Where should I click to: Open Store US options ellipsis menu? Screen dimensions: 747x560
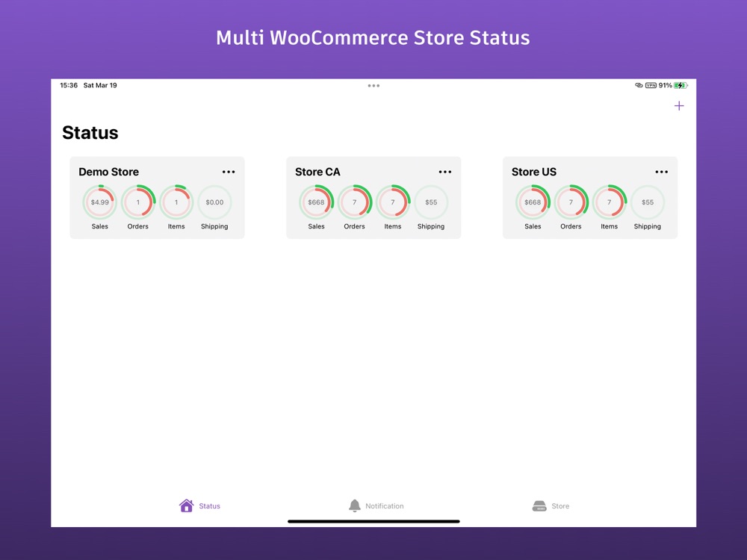point(661,172)
